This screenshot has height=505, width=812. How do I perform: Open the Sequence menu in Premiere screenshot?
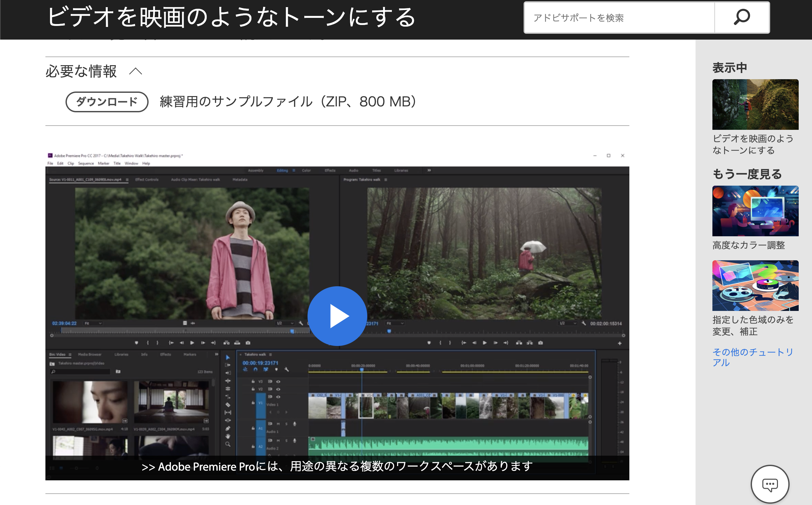pyautogui.click(x=86, y=163)
